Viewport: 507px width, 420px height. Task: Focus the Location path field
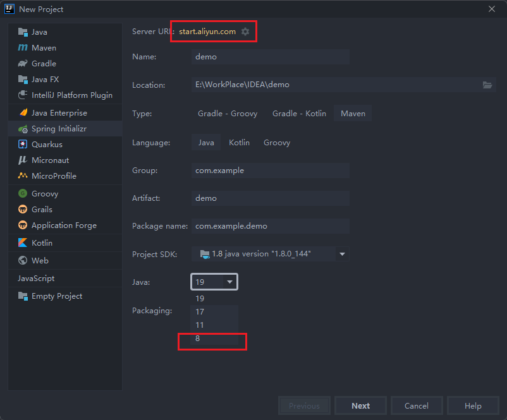coord(336,85)
